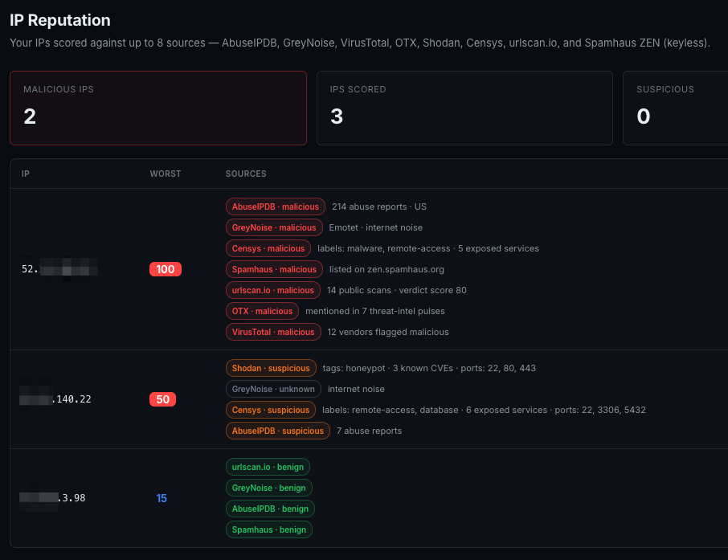Select the IP ending in .3.98
This screenshot has height=560, width=728.
pos(52,498)
